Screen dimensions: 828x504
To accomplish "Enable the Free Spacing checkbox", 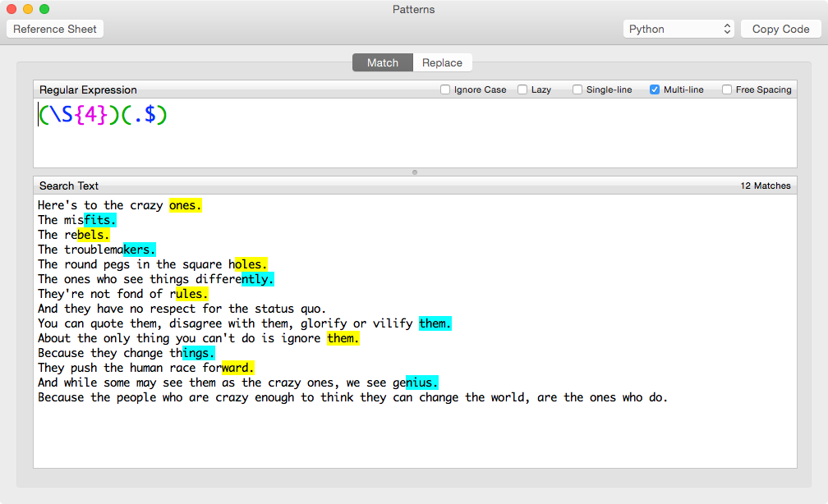I will [727, 89].
